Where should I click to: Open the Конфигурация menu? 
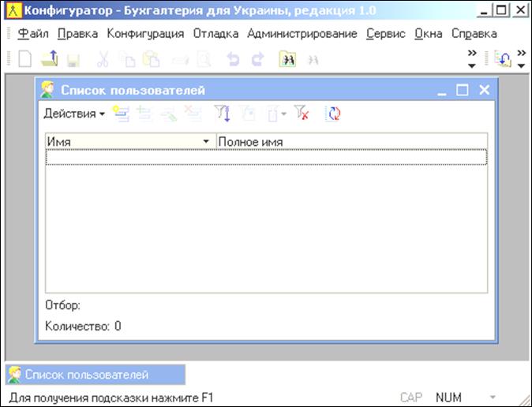(145, 34)
